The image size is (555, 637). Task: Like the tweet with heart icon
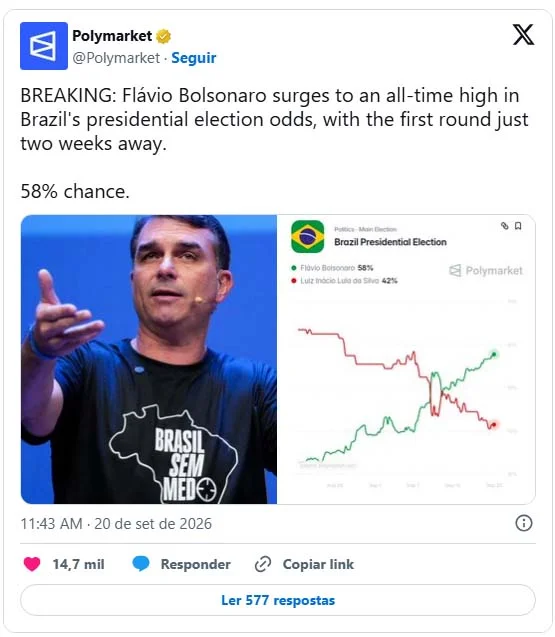click(x=32, y=564)
